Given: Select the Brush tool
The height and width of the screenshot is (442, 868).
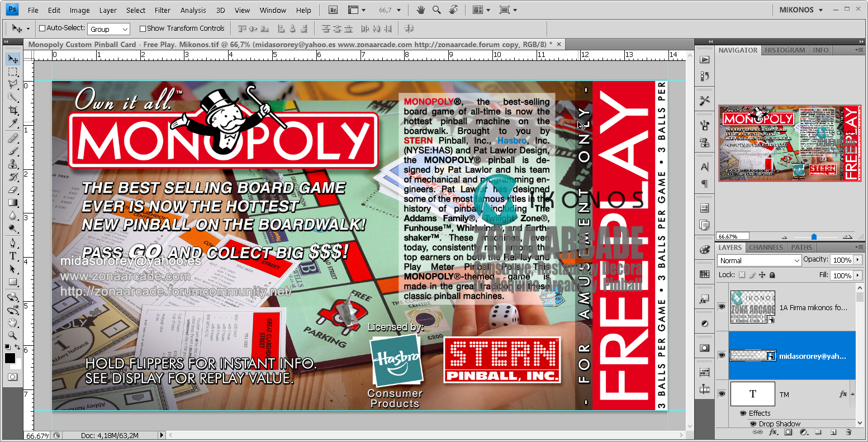Looking at the screenshot, I should coord(13,151).
